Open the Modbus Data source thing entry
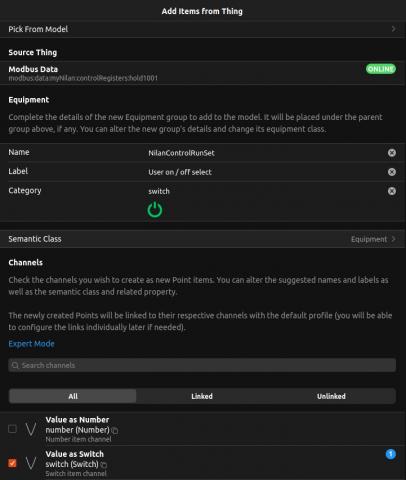406x480 pixels. point(203,73)
